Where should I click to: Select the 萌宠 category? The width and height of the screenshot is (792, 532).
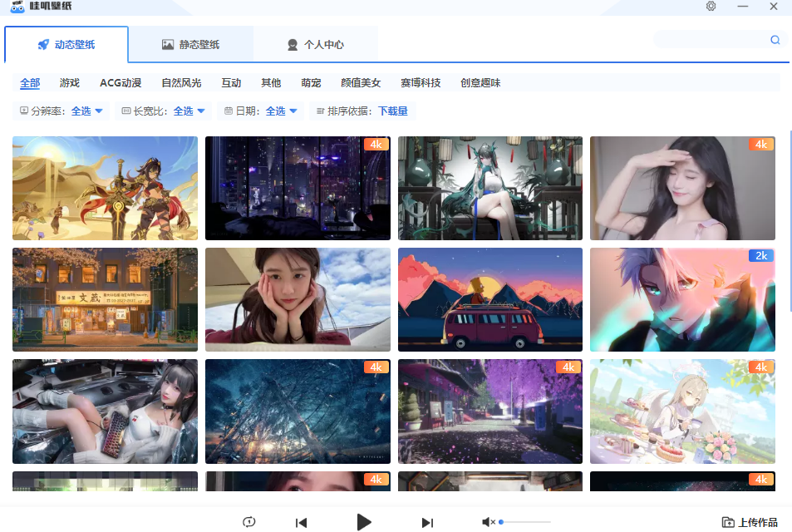click(311, 83)
